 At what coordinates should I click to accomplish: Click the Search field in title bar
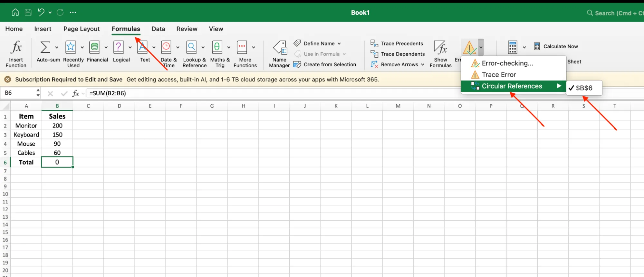(615, 13)
